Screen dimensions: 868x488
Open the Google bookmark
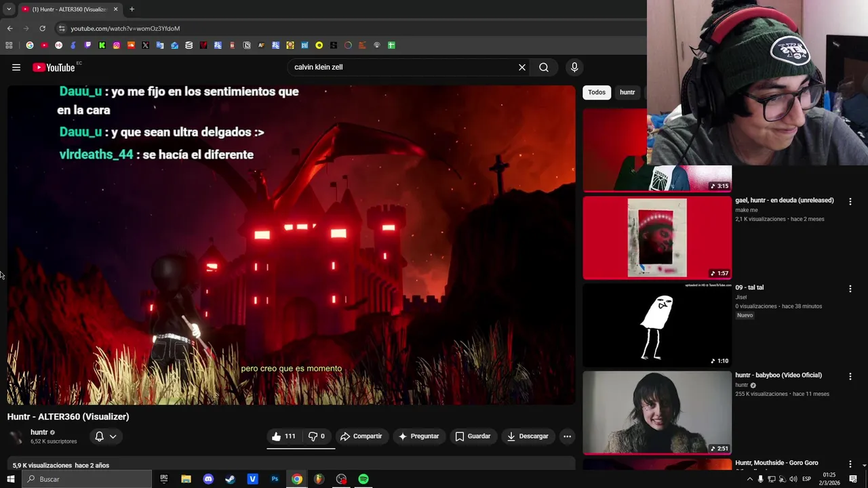pyautogui.click(x=30, y=45)
